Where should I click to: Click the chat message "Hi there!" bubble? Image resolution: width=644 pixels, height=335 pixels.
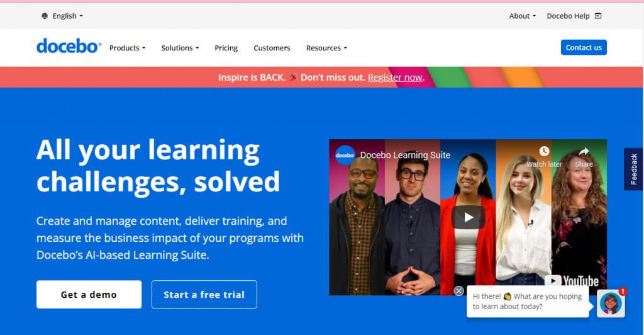click(528, 301)
